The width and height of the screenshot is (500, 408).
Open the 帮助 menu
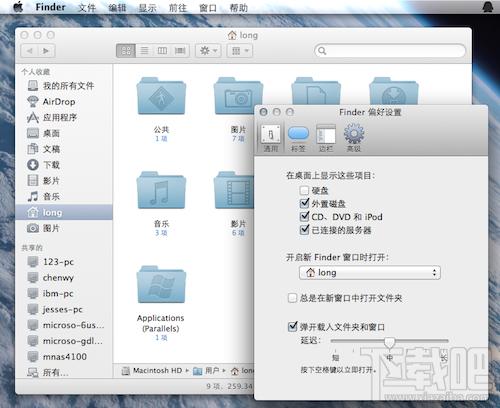(x=239, y=7)
